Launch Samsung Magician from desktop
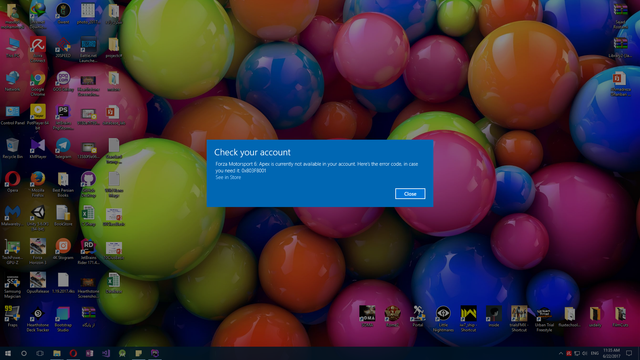The image size is (640, 360). click(12, 286)
